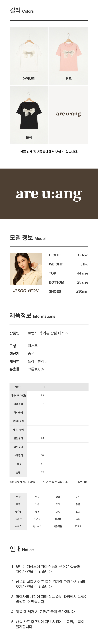Select the 없음 option in 안감 row

58,497
